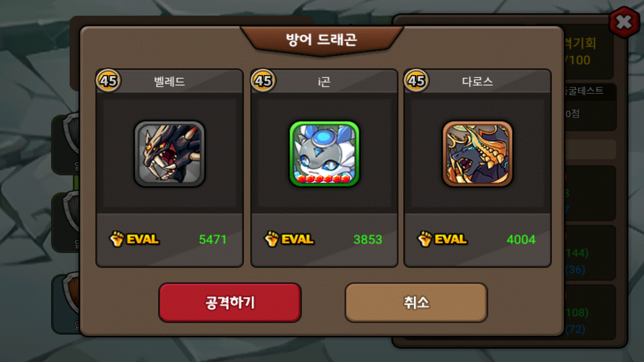
Task: Click the 다로스 name header
Action: tap(477, 82)
